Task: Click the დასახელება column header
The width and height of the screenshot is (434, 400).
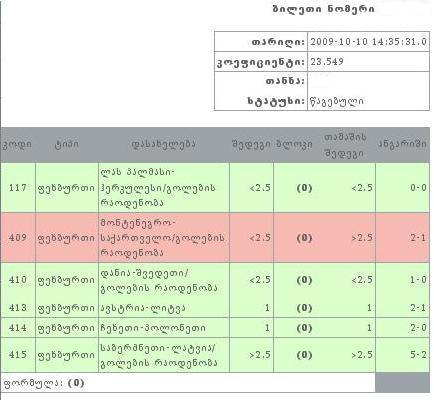Action: pos(164,145)
